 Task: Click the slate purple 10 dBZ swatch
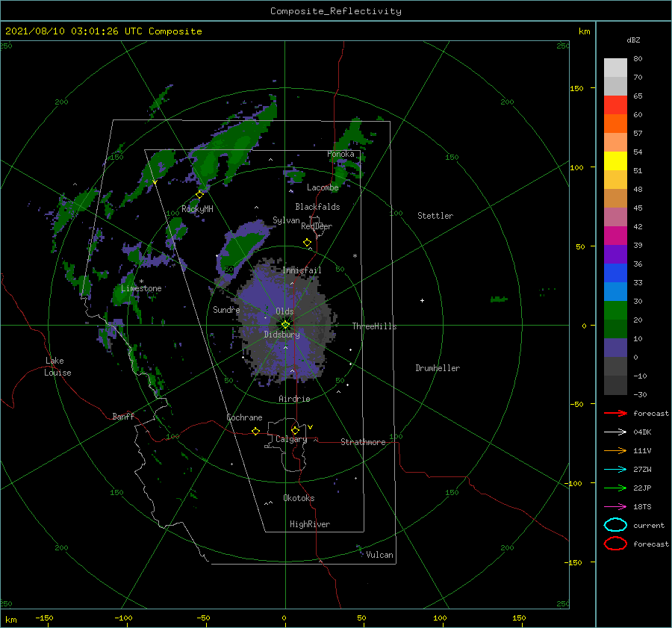click(615, 348)
